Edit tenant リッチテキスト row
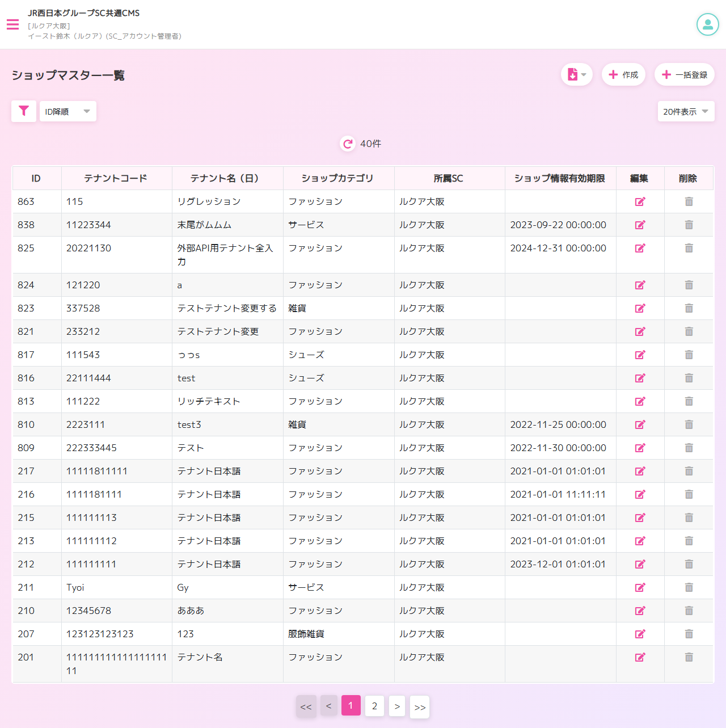This screenshot has height=728, width=726. pos(640,401)
